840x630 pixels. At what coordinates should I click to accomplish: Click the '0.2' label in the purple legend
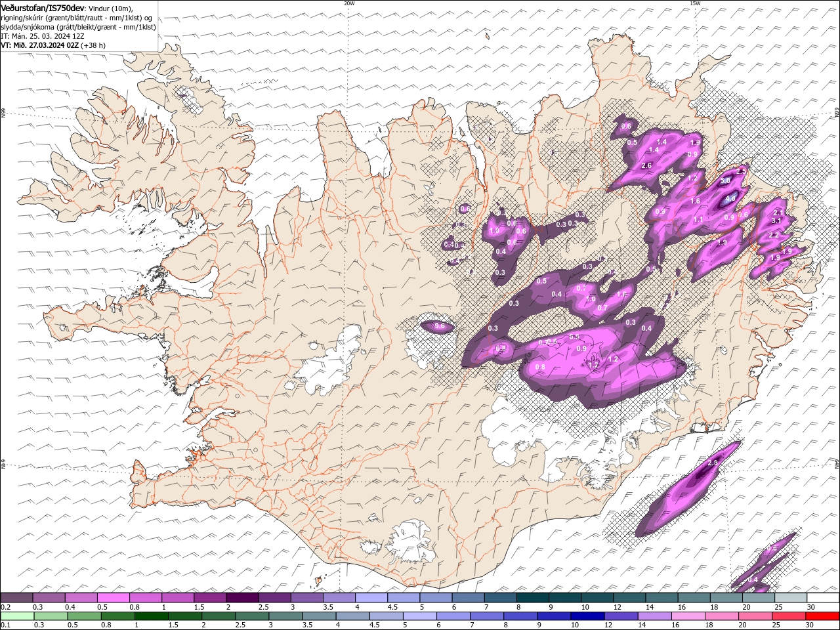pyautogui.click(x=5, y=607)
